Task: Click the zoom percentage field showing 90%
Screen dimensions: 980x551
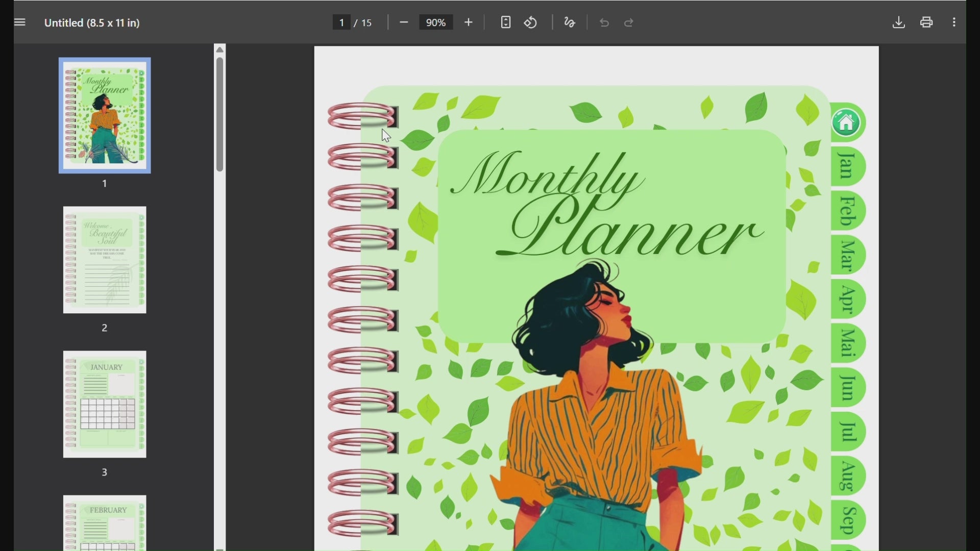Action: [x=435, y=22]
